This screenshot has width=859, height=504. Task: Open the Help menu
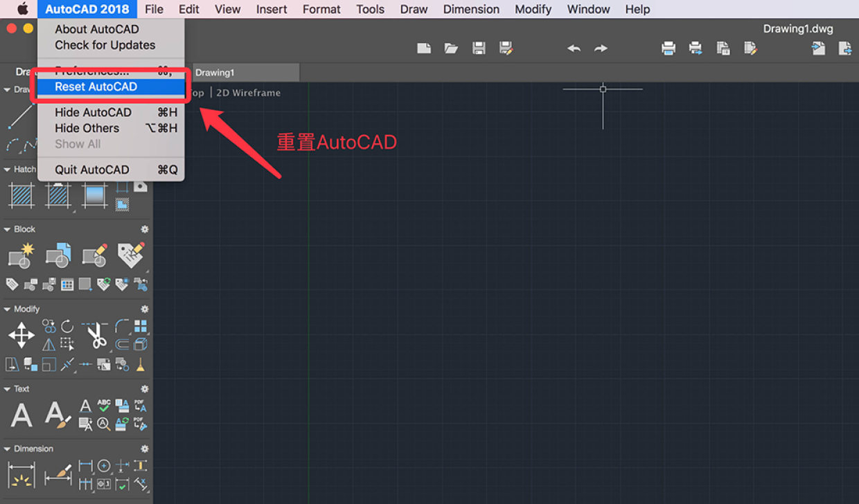[x=637, y=9]
